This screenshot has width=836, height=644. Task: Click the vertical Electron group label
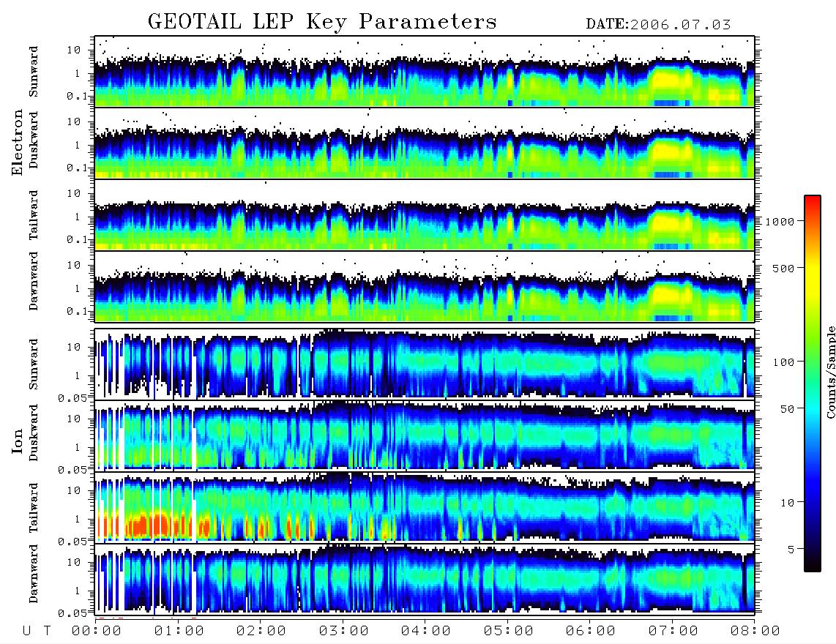tap(17, 142)
